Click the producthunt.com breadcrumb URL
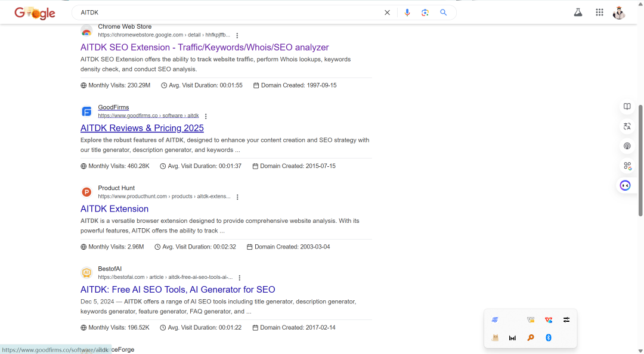This screenshot has width=644, height=354. click(165, 197)
